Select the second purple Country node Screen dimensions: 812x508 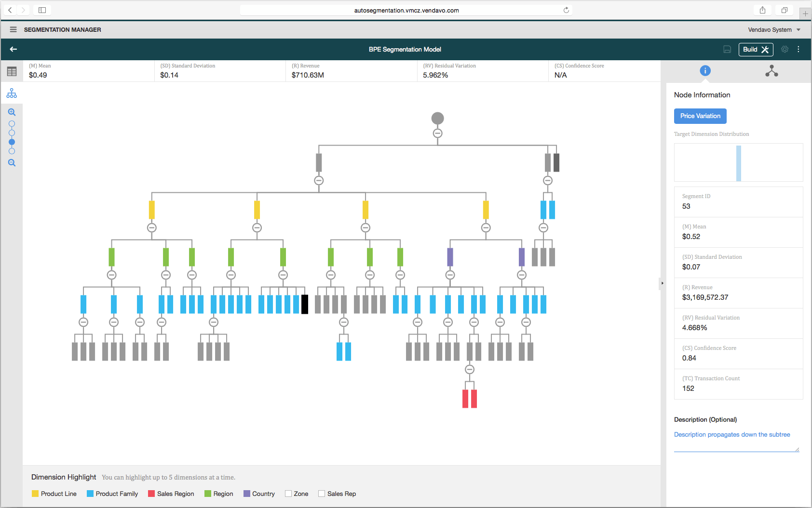pos(522,257)
